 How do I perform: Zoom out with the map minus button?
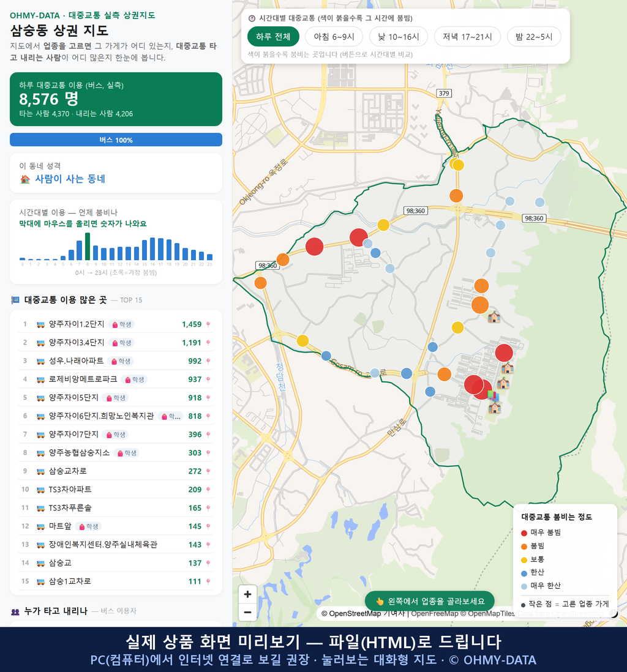247,612
